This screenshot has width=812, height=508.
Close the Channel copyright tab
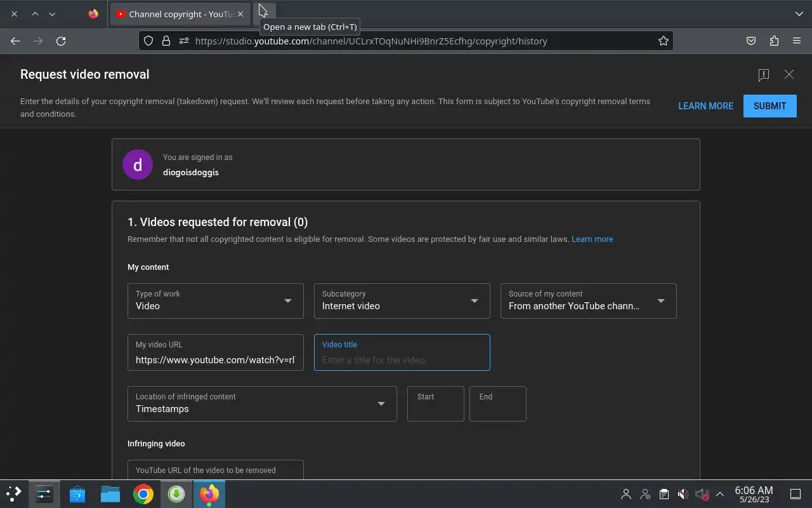tap(240, 14)
